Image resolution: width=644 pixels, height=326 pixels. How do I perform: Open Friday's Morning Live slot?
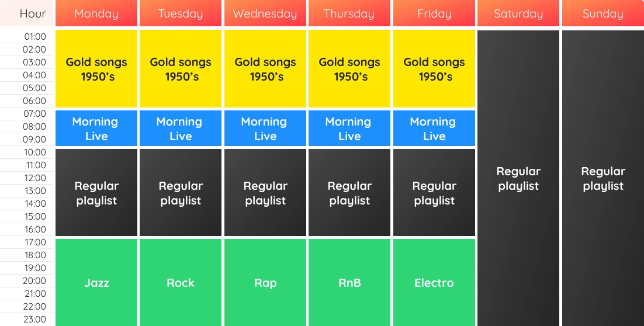point(434,129)
